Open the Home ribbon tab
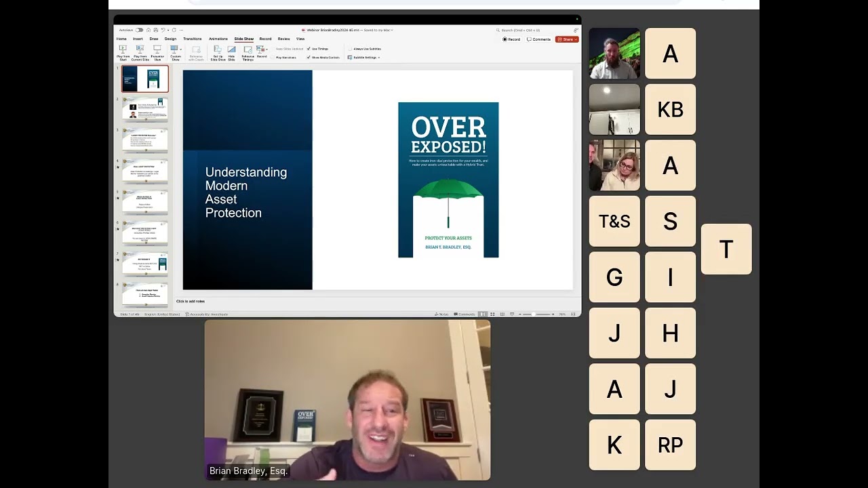 (121, 39)
